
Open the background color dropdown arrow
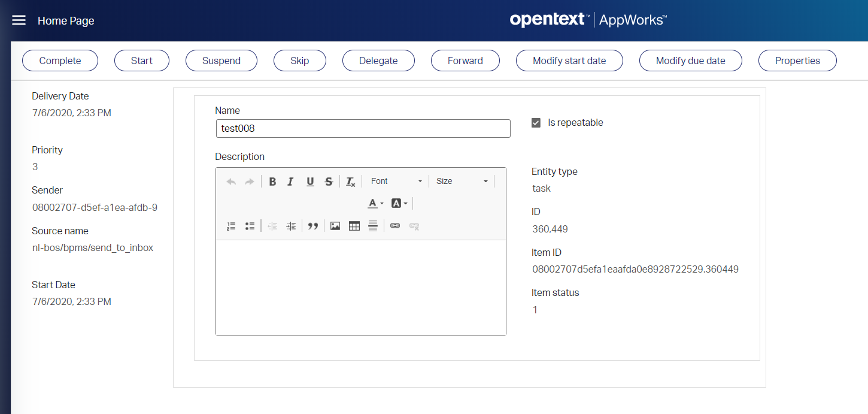[405, 203]
